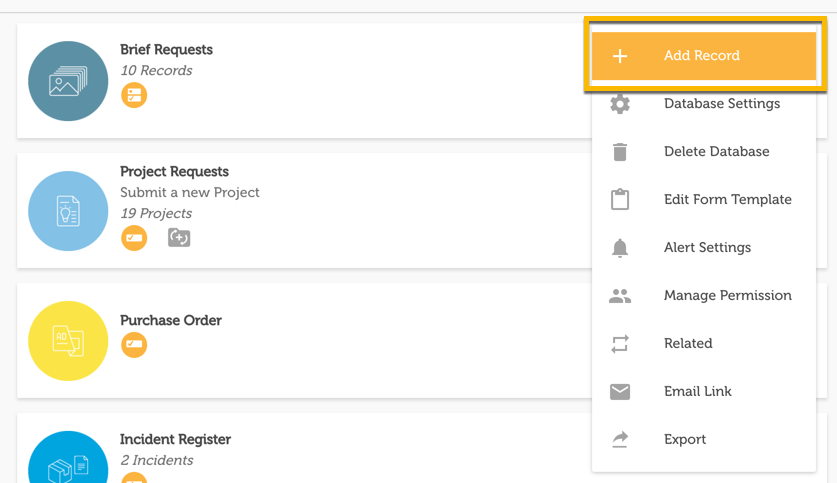
Task: Open the Brief Requests database
Action: pyautogui.click(x=166, y=50)
